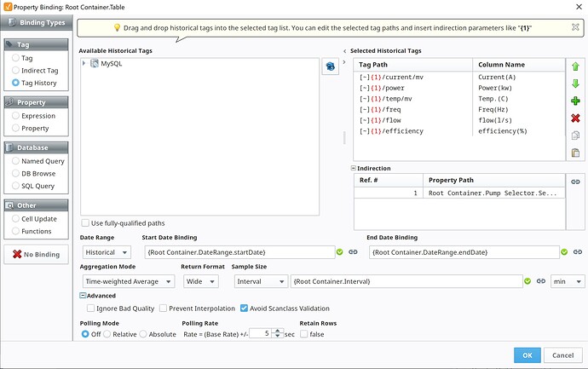This screenshot has width=588, height=369.
Task: Set Polling Mode to Off
Action: point(85,334)
